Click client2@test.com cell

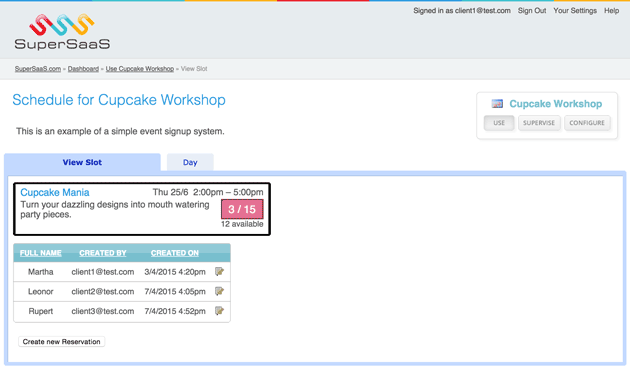103,291
